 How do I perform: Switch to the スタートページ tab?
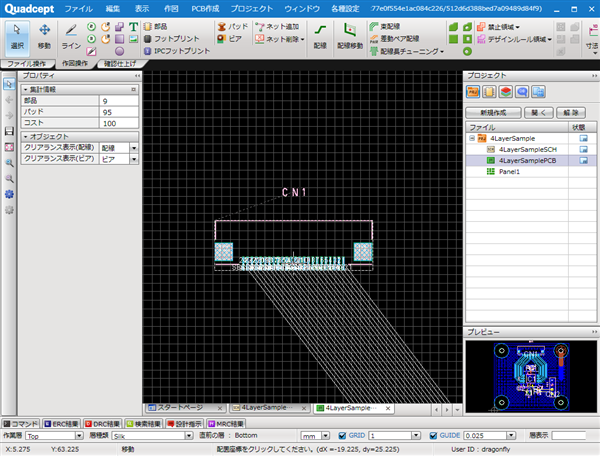coord(184,408)
